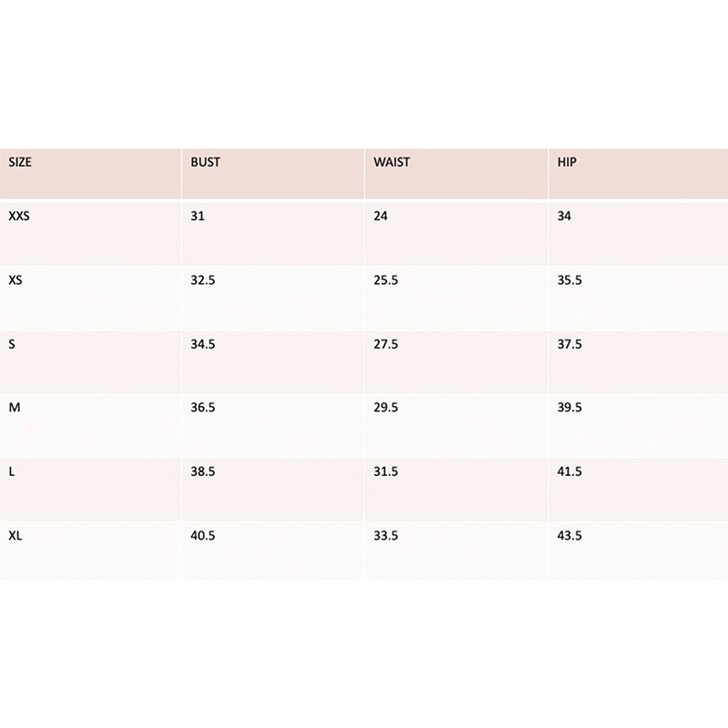Select the XS bust value 32.5

[x=203, y=280]
